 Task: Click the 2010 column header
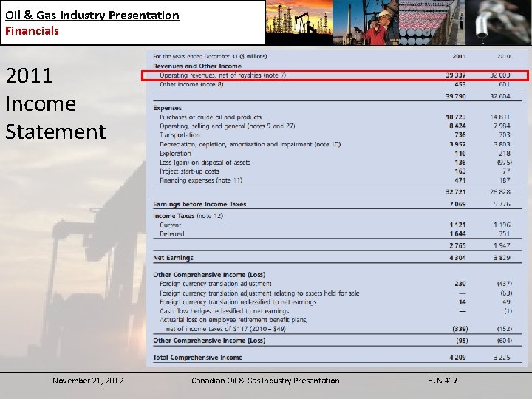point(503,56)
